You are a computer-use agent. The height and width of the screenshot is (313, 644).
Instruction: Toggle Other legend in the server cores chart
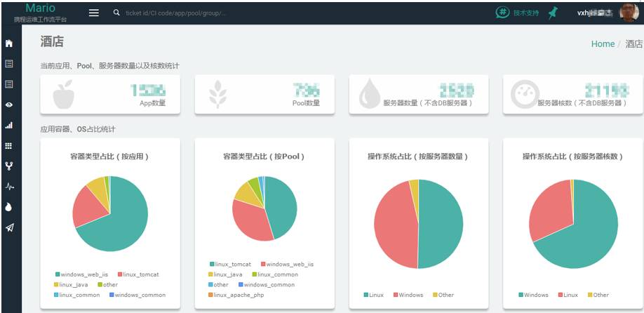[598, 295]
